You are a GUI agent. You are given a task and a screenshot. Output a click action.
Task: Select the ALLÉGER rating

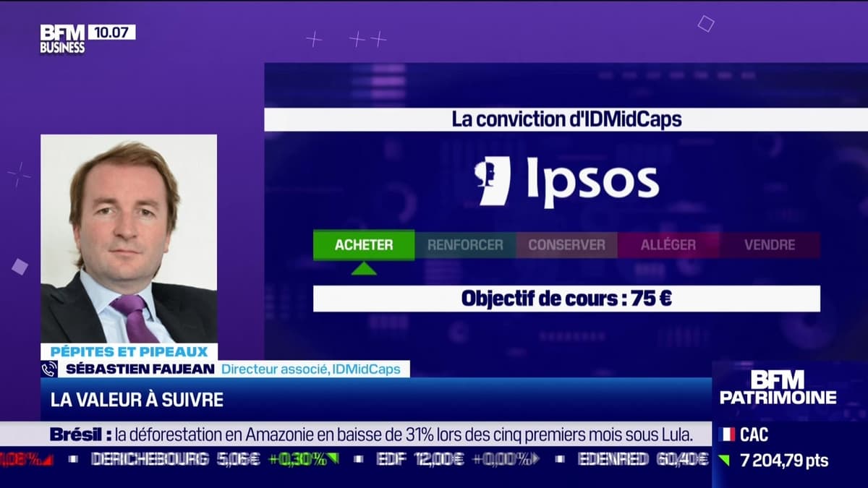coord(668,245)
